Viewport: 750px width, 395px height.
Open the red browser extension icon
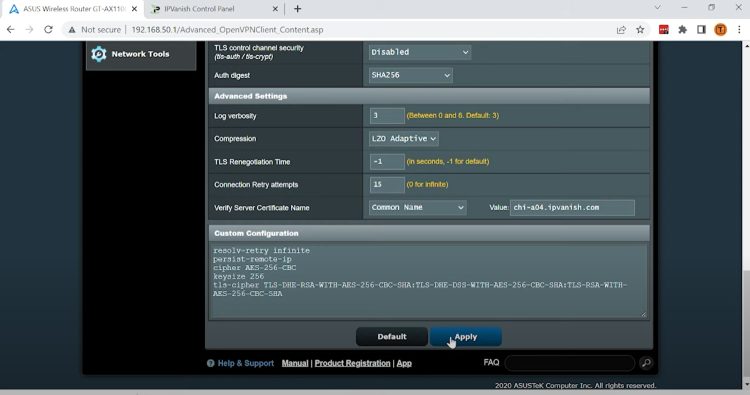(663, 30)
